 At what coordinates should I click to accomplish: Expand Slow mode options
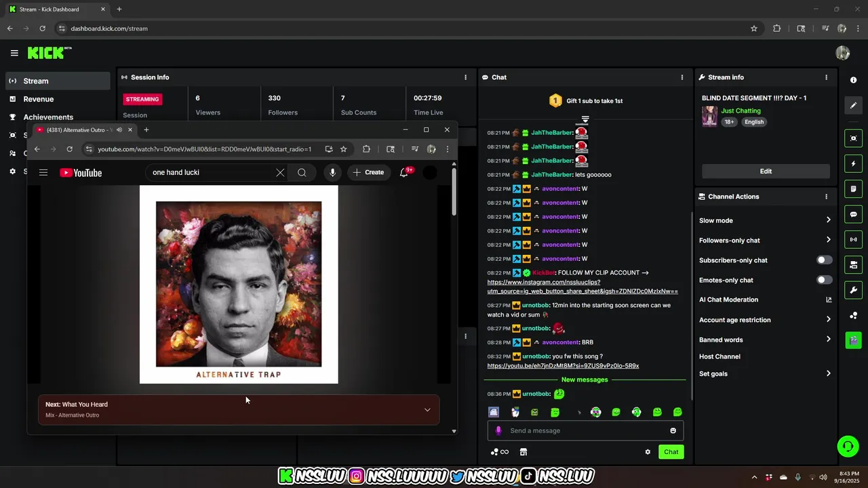[828, 220]
